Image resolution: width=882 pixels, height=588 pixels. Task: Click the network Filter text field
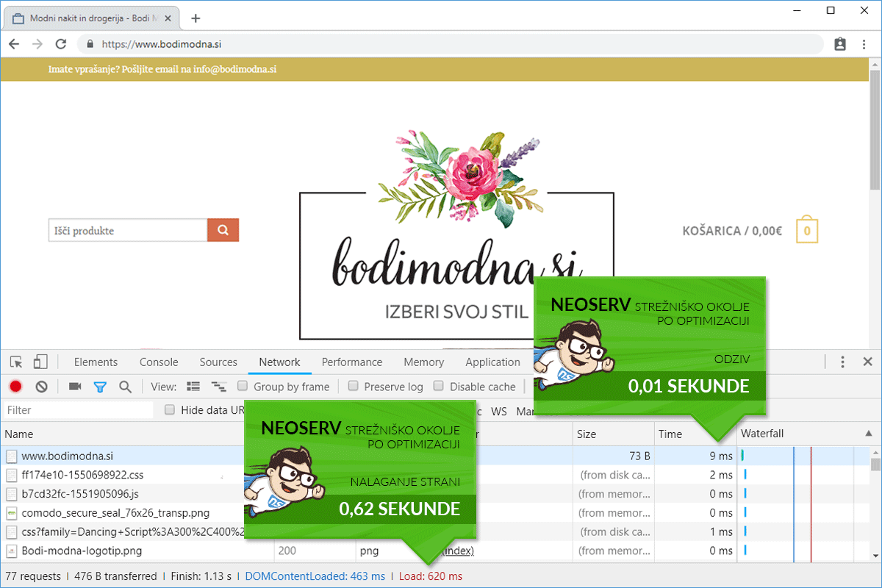[x=78, y=410]
